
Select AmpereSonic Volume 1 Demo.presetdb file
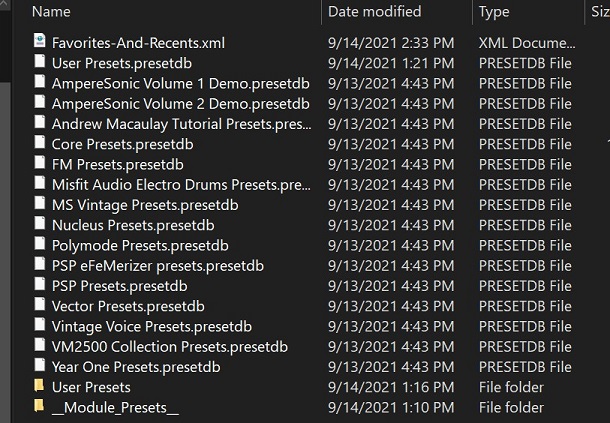click(x=181, y=84)
